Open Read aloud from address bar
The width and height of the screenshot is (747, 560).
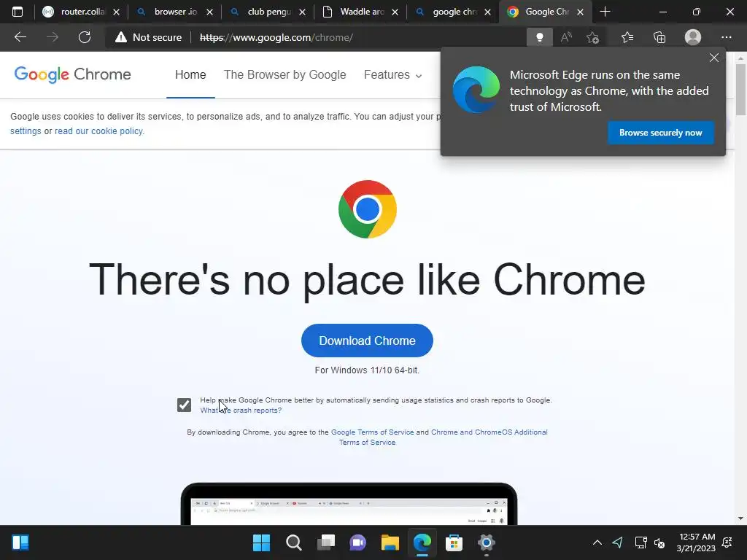click(566, 37)
